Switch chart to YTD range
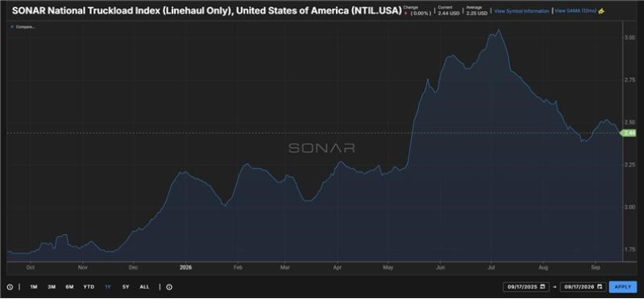The width and height of the screenshot is (644, 299). click(89, 287)
